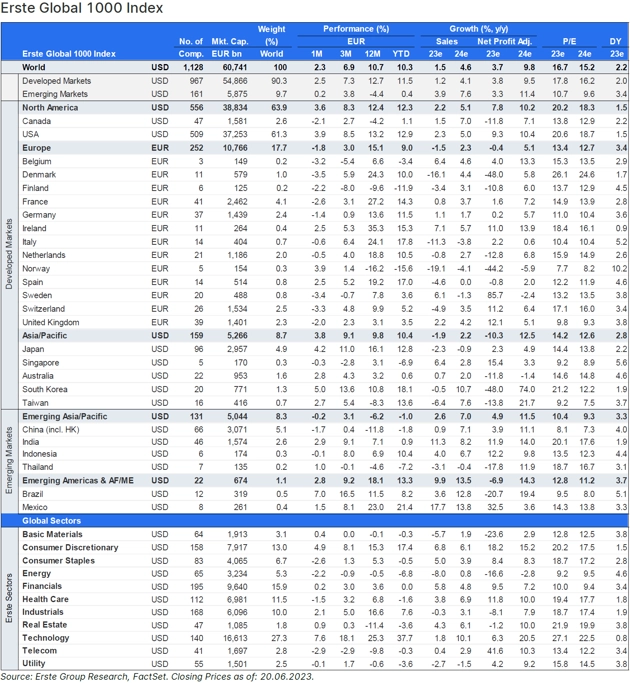This screenshot has height=683, width=630.
Task: Click the YTD column header
Action: pos(401,54)
